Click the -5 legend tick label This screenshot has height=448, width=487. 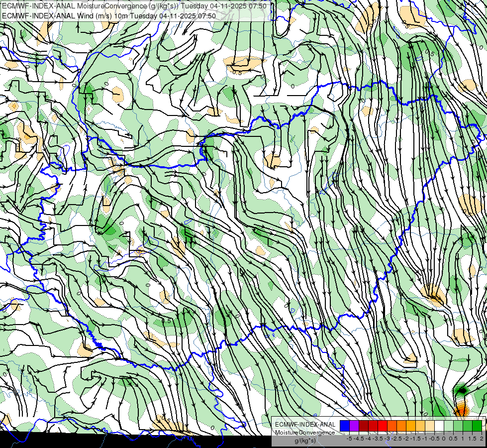349,439
